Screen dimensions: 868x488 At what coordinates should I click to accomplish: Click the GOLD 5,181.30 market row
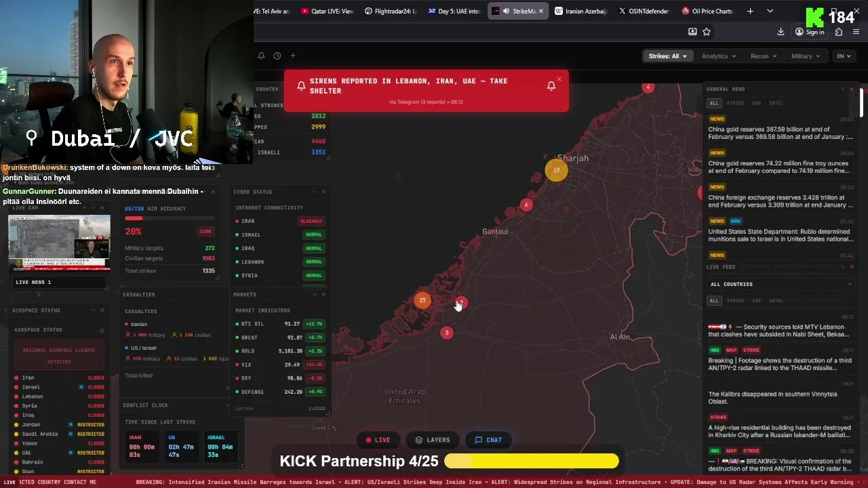point(280,351)
